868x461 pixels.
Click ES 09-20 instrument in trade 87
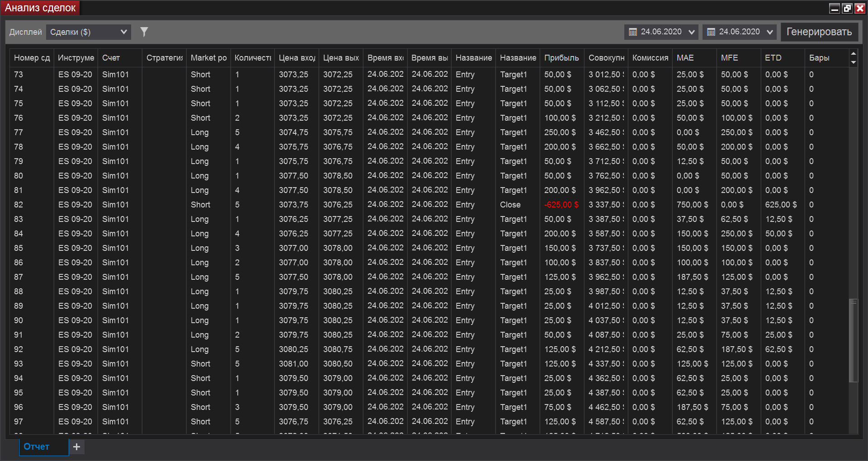coord(75,277)
